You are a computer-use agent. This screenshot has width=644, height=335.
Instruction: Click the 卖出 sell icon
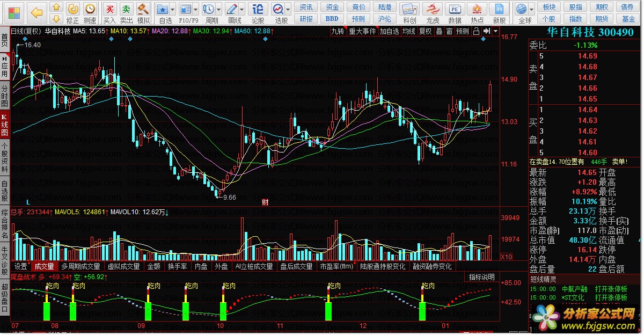pyautogui.click(x=126, y=13)
